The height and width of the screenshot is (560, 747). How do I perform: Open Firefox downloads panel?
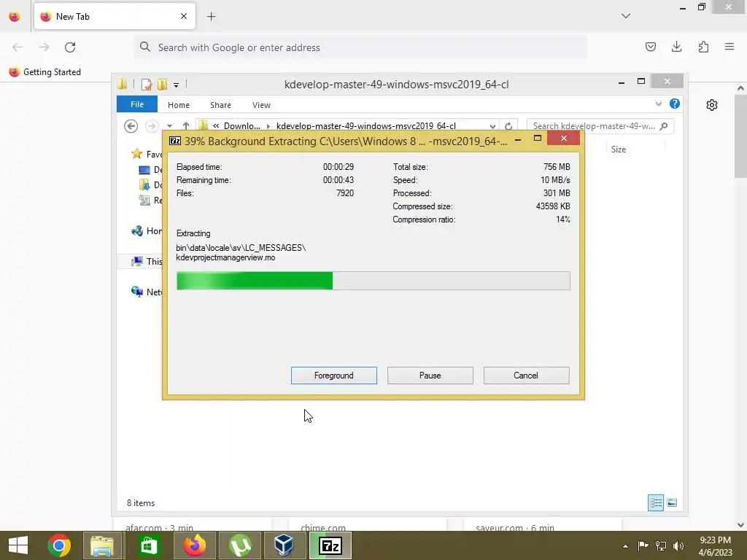coord(676,47)
